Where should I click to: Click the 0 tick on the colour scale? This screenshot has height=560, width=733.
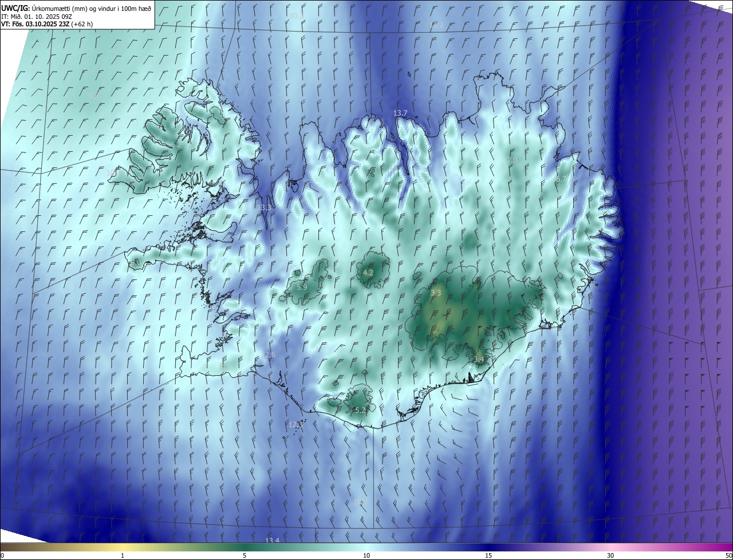[2, 555]
